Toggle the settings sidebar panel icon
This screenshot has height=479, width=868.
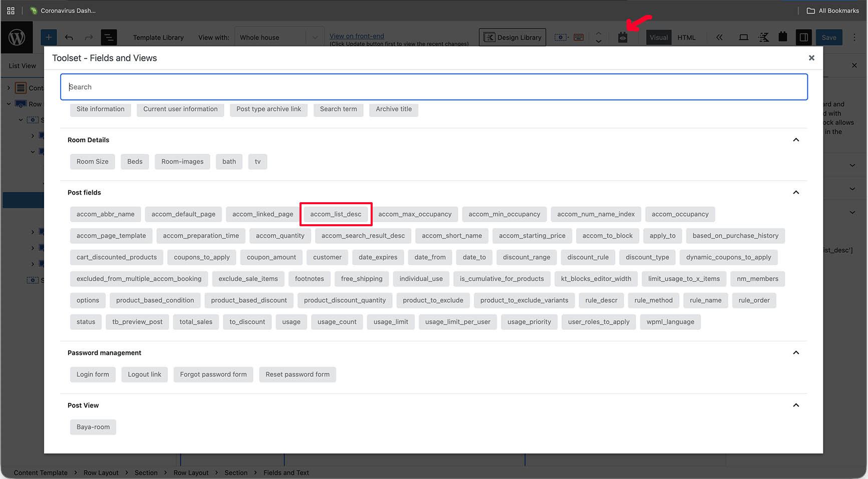point(803,37)
